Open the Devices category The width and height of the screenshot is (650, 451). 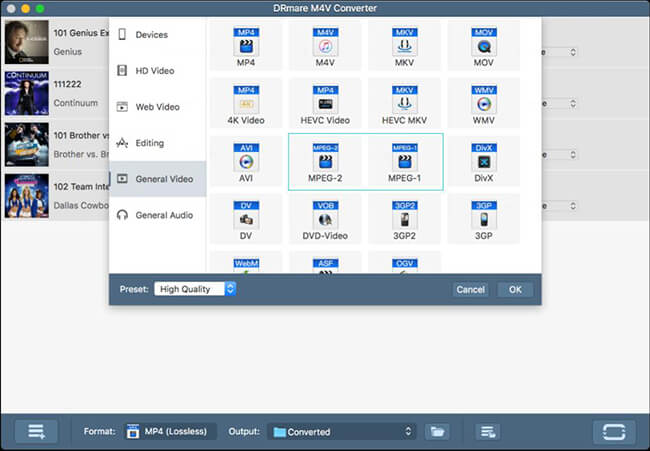click(158, 35)
